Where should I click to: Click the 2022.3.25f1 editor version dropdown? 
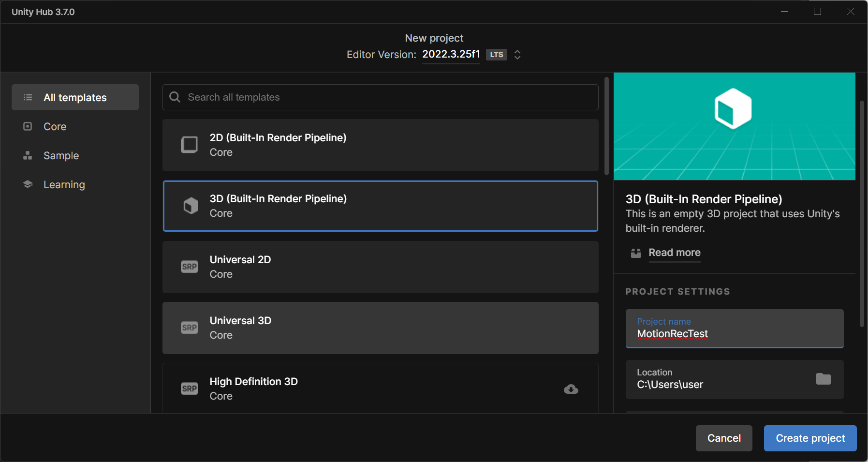tap(451, 54)
